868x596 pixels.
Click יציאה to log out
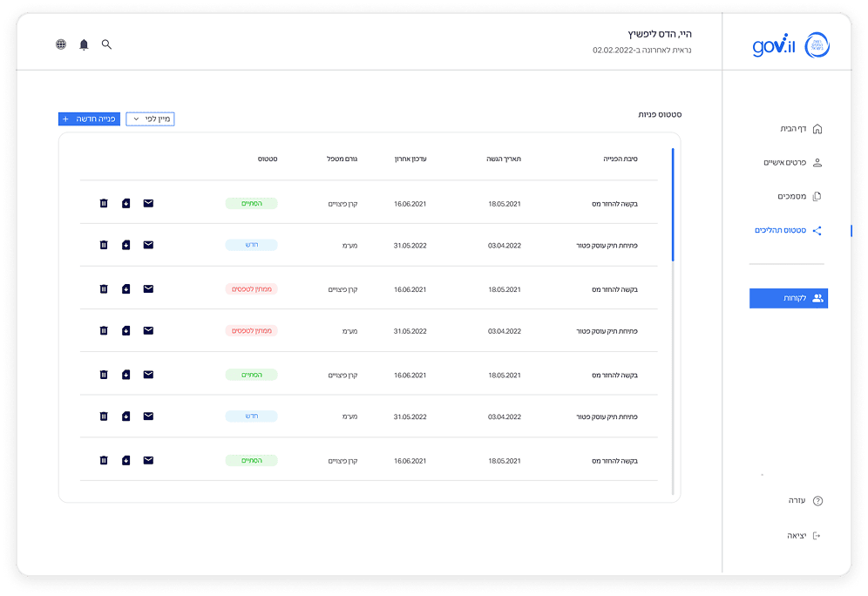point(804,536)
